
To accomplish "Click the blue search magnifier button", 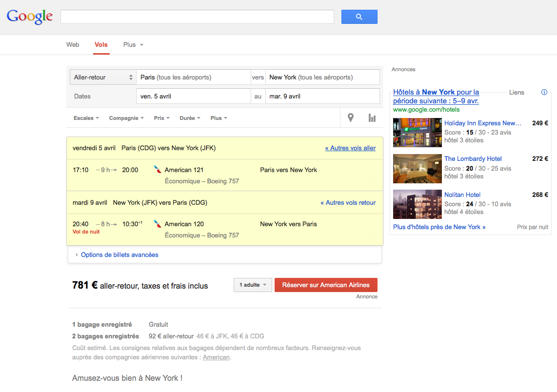I will coord(359,17).
